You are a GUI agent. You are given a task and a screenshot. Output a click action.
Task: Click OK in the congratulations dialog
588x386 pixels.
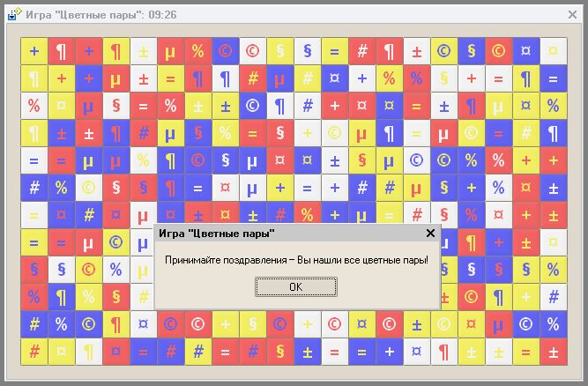295,286
